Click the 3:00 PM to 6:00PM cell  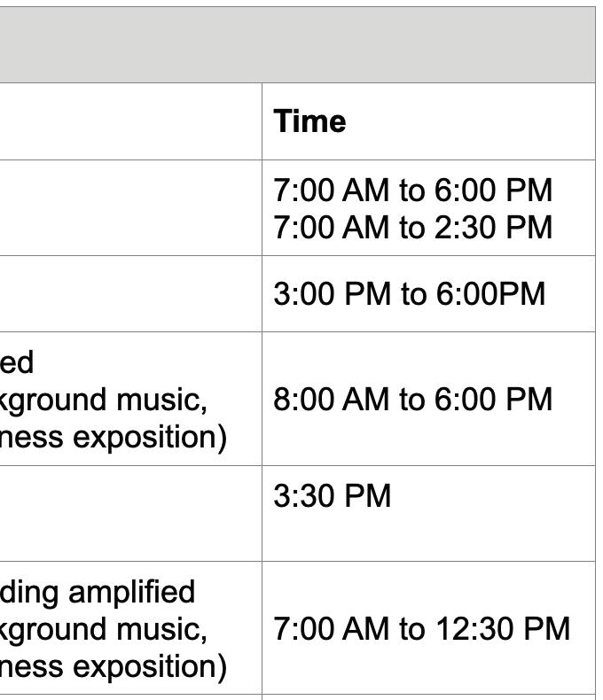(x=428, y=294)
